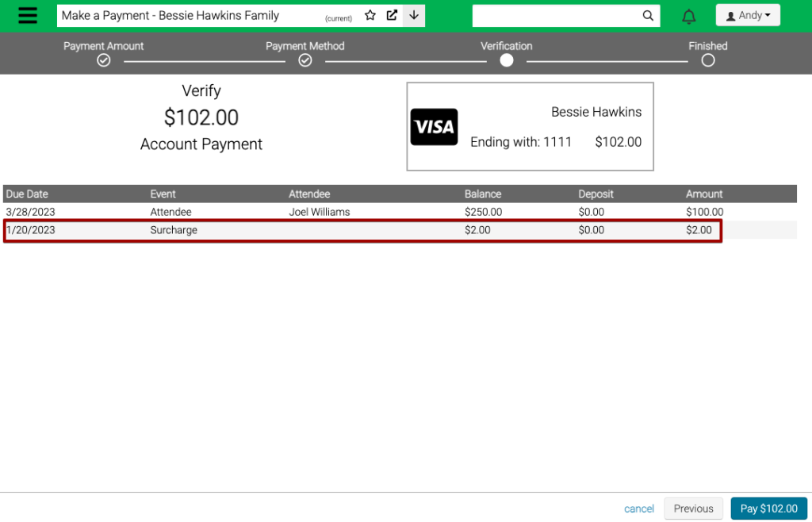The height and width of the screenshot is (522, 812).
Task: Click the search magnifier icon
Action: (648, 15)
